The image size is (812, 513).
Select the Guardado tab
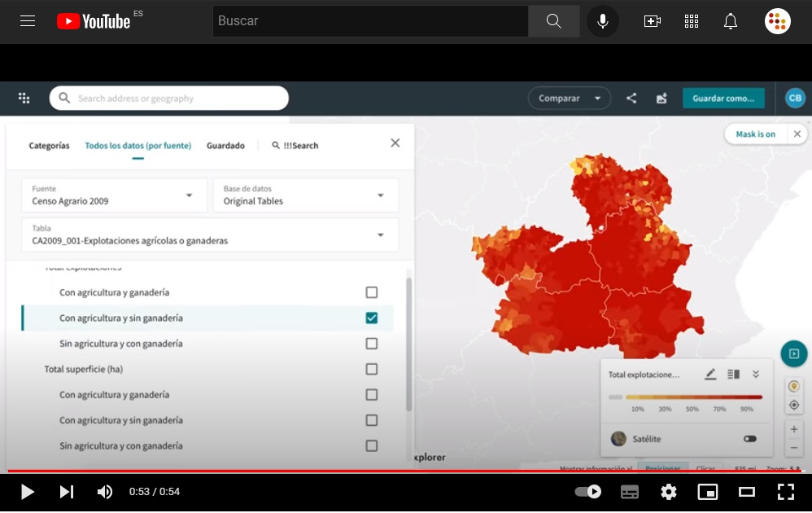pyautogui.click(x=225, y=146)
